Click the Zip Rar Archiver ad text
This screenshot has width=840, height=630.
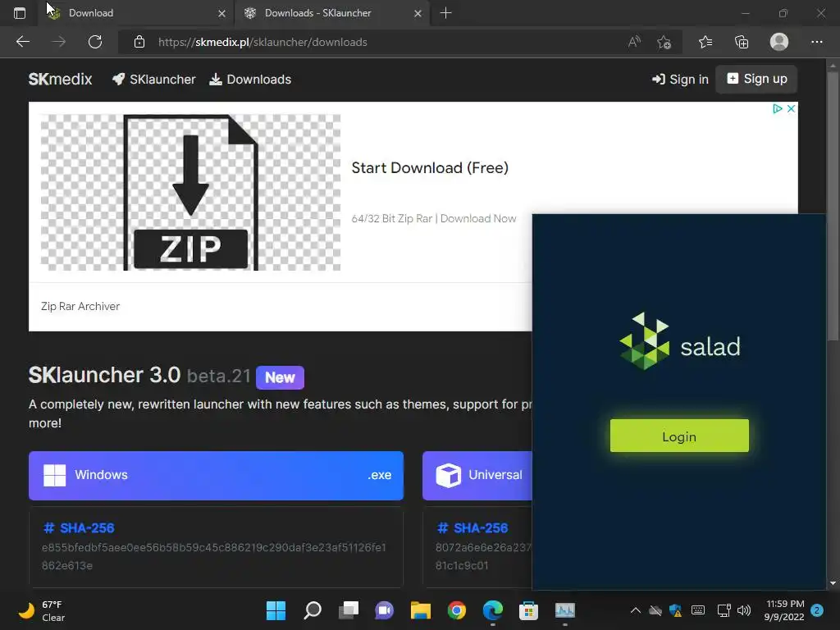(x=80, y=307)
